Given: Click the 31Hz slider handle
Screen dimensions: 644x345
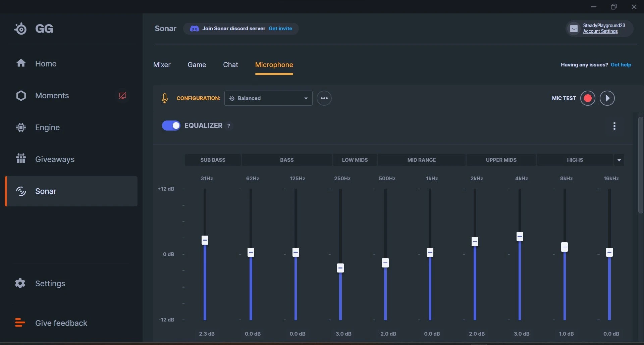Looking at the screenshot, I should click(205, 240).
